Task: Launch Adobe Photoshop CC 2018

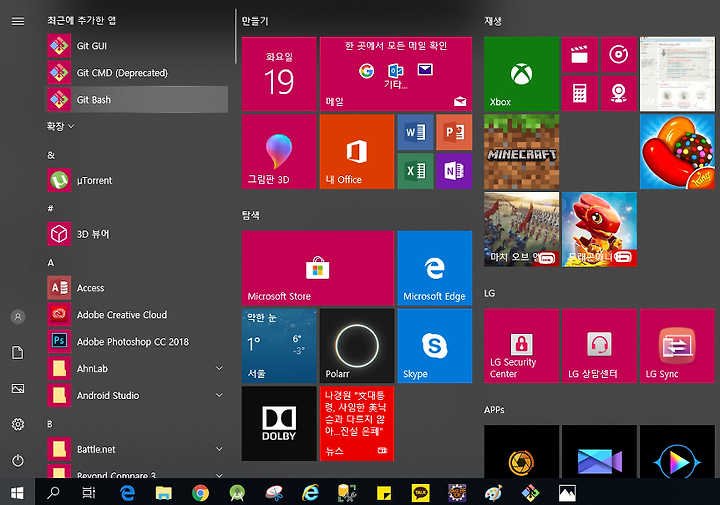Action: tap(137, 342)
